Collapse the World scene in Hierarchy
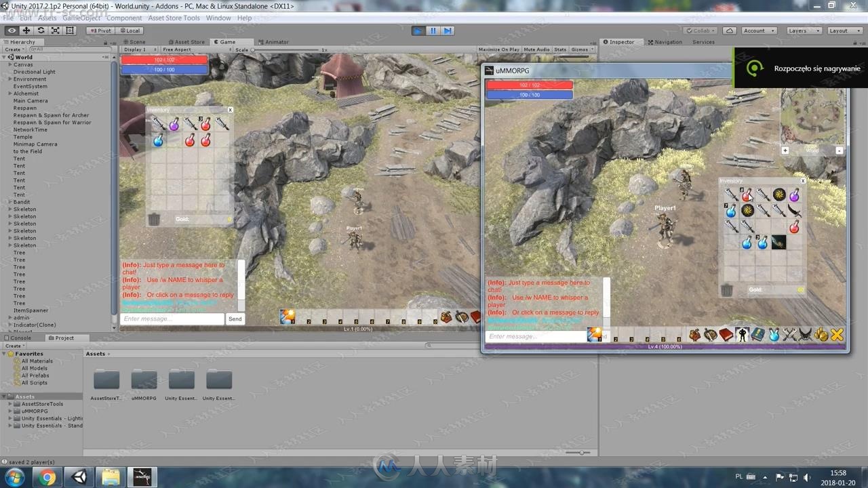The image size is (868, 488). tap(4, 58)
